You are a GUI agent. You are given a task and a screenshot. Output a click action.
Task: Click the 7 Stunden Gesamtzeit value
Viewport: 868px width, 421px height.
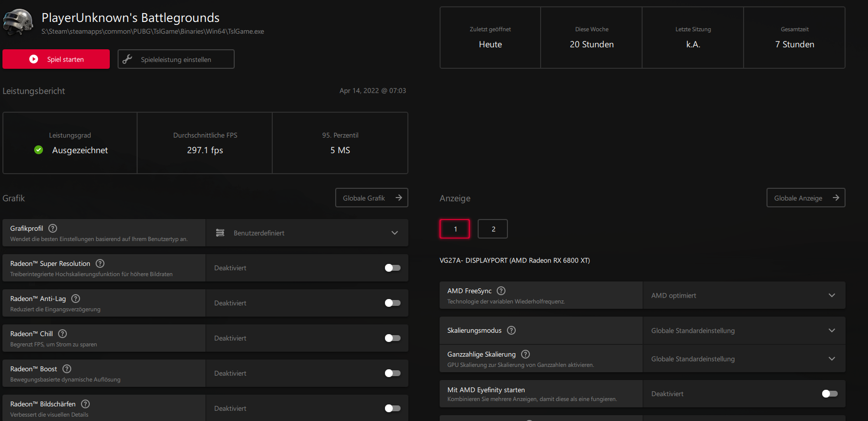tap(795, 44)
